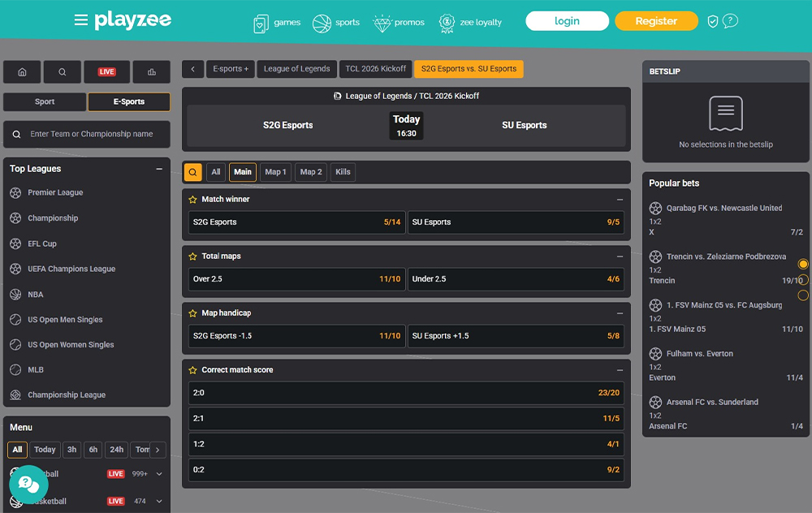Click the statistics bar chart icon

tap(151, 72)
